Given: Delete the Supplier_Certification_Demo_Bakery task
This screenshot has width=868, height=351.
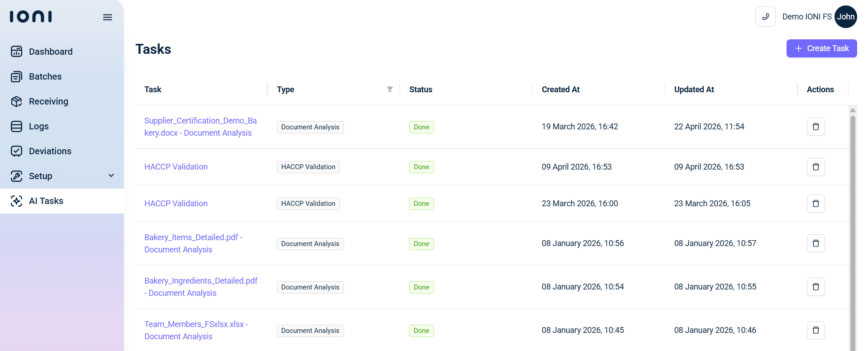Looking at the screenshot, I should (x=816, y=127).
